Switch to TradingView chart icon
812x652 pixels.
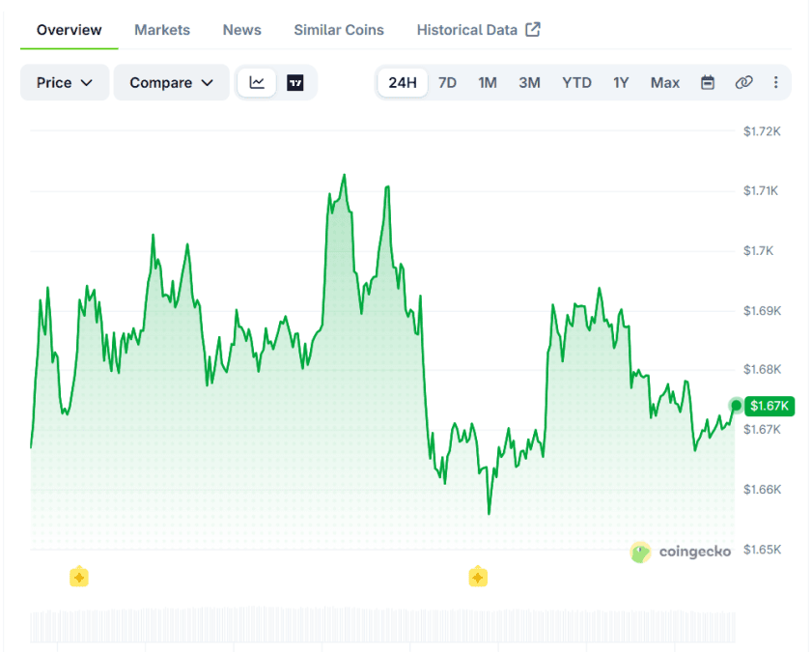tap(295, 82)
